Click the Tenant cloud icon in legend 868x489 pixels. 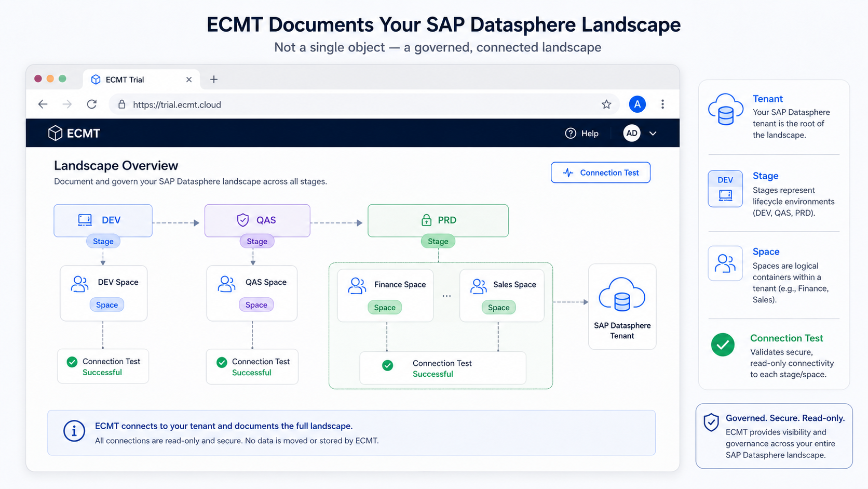[x=726, y=110]
